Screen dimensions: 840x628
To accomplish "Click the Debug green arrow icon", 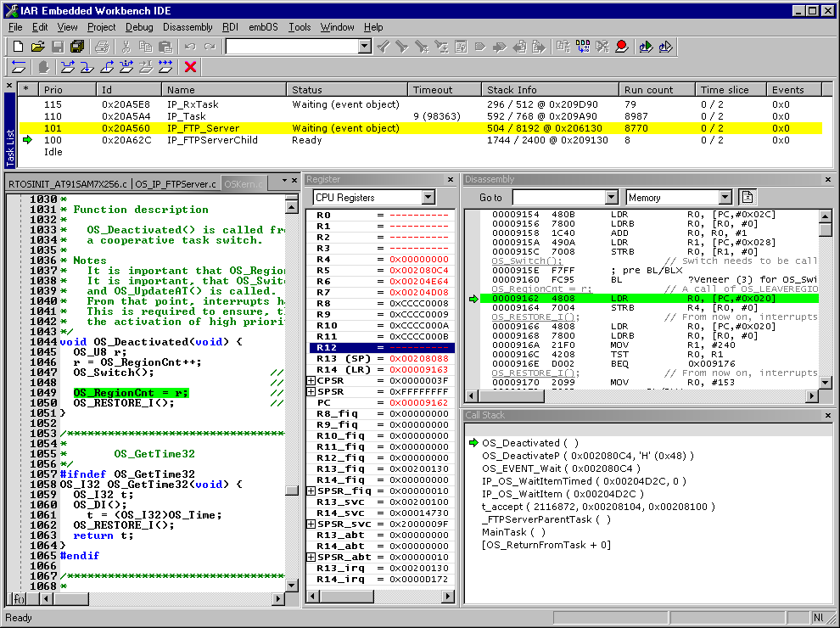I will [x=646, y=48].
